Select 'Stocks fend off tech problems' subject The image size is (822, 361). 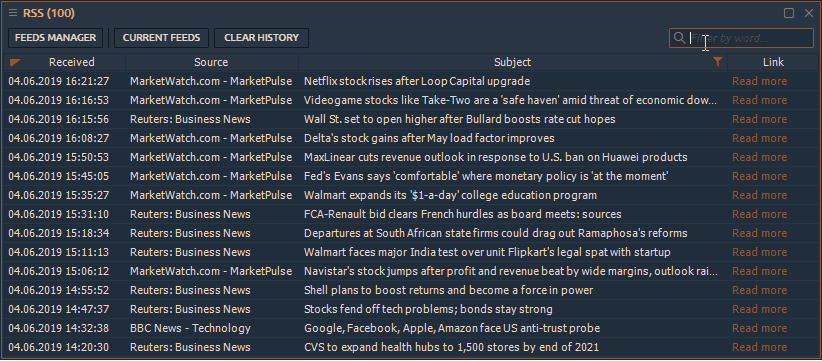428,309
